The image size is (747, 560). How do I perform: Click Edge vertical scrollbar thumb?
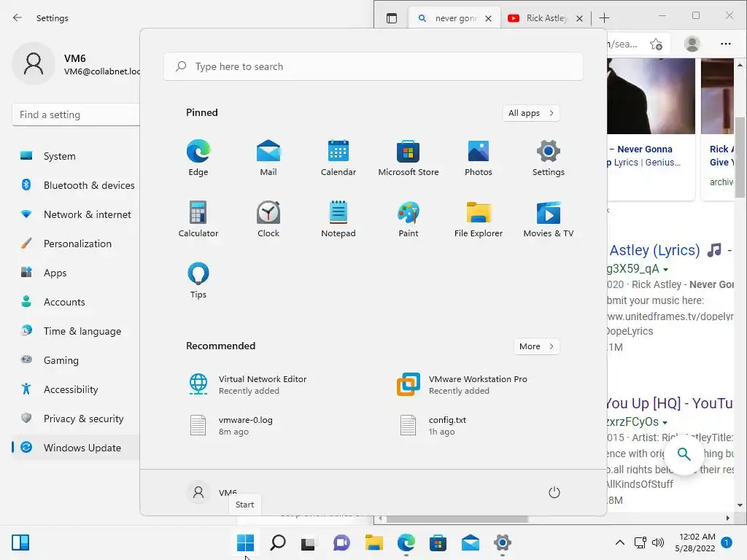[740, 157]
